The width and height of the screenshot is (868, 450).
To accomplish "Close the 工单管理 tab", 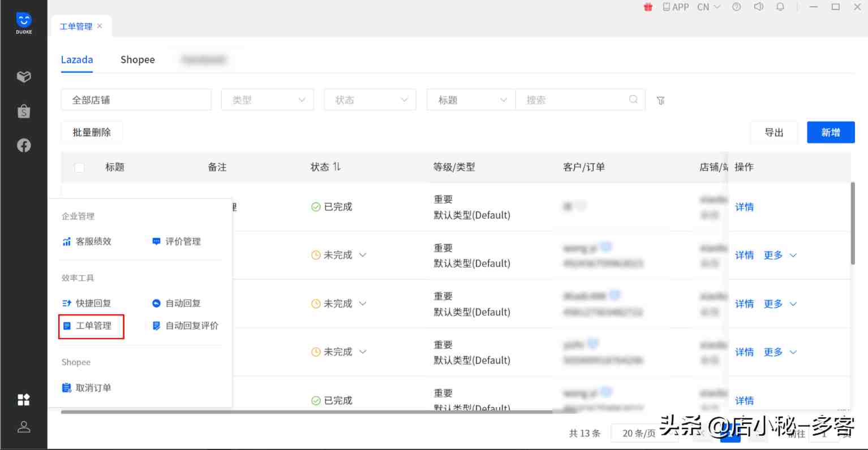I will 100,26.
